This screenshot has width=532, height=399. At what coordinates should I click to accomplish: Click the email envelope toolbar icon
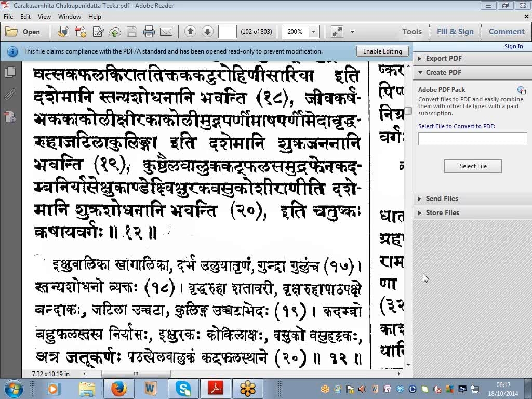pyautogui.click(x=166, y=32)
